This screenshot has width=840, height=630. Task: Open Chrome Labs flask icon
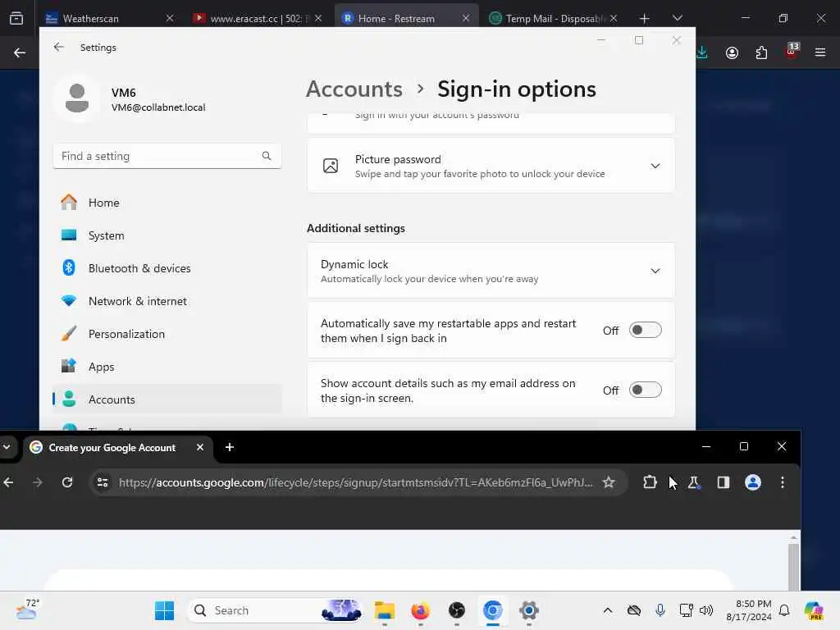(694, 482)
